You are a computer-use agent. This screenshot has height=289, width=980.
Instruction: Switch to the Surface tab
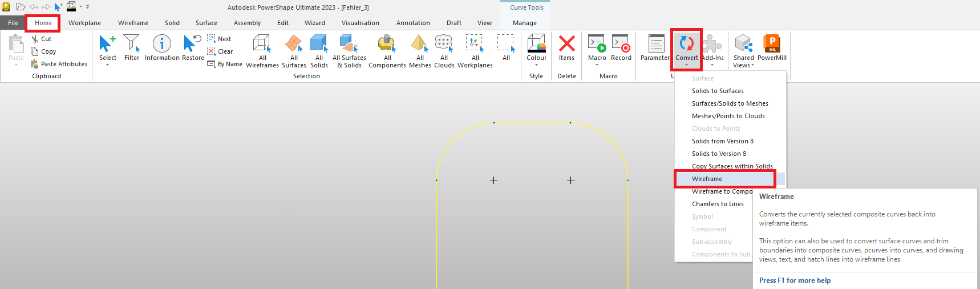[x=206, y=23]
